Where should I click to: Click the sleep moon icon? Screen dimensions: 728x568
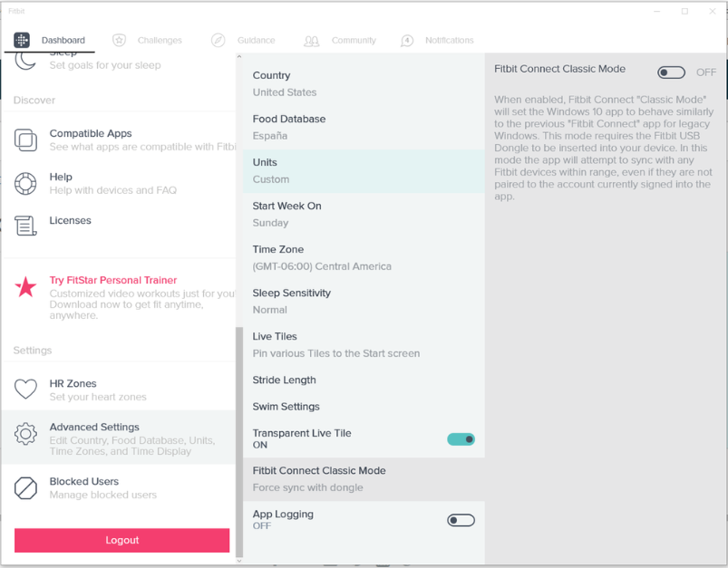pyautogui.click(x=25, y=62)
